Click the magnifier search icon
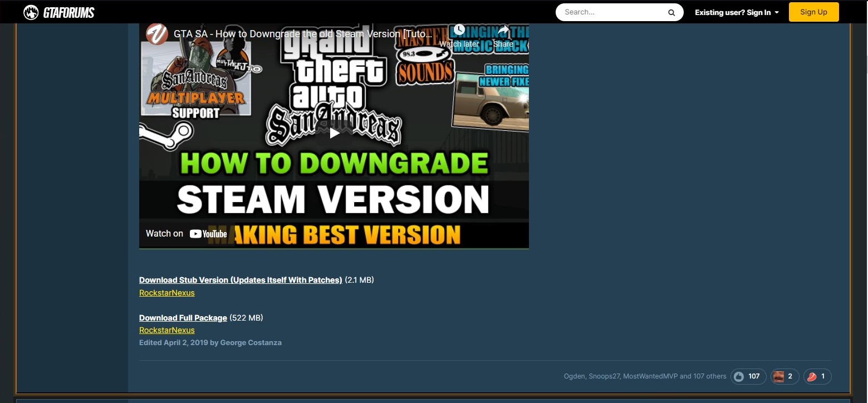868x403 pixels. [671, 12]
